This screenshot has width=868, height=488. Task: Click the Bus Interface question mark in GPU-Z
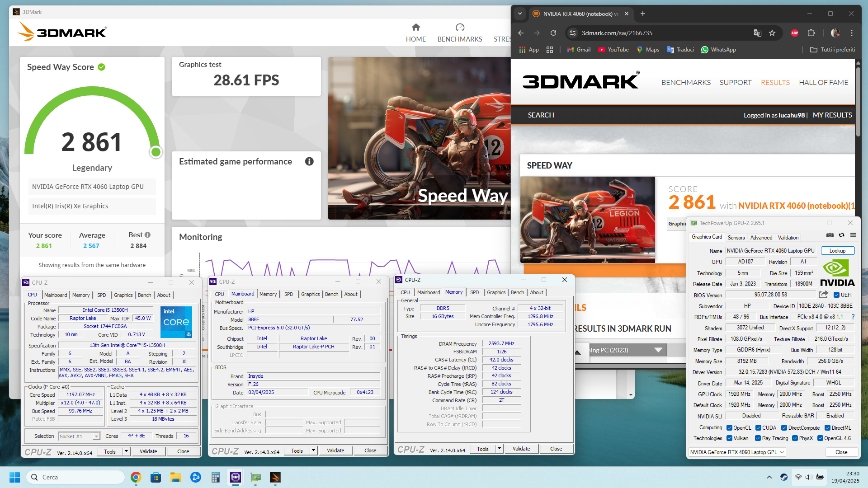click(x=853, y=317)
